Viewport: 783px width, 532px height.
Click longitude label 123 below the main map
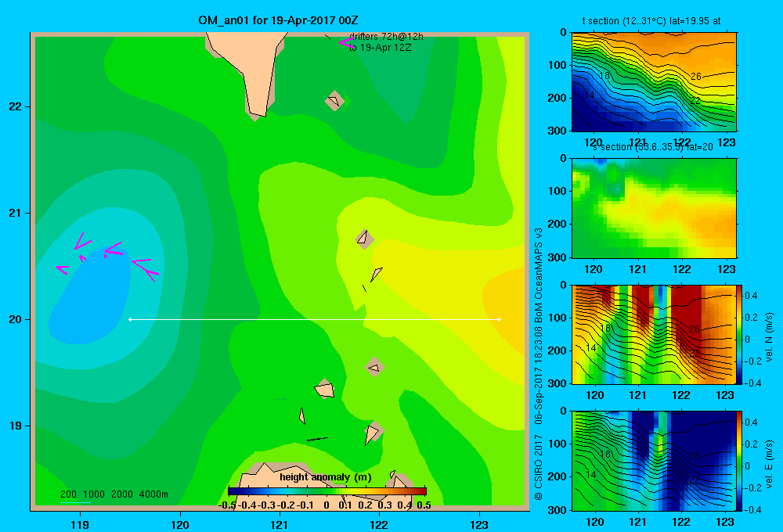pyautogui.click(x=479, y=524)
